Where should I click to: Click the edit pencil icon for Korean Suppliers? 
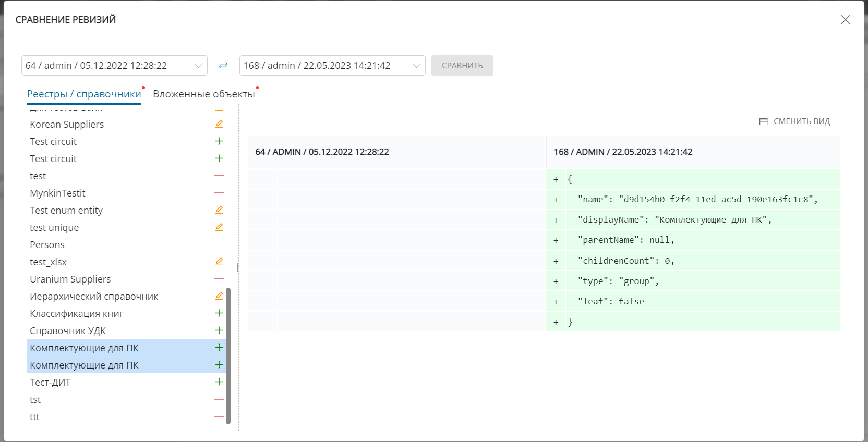[219, 124]
